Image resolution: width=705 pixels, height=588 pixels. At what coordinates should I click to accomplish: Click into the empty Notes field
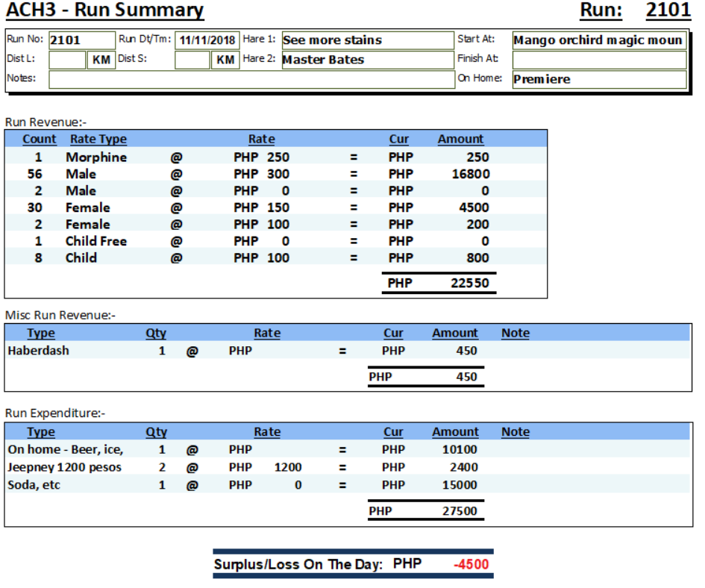point(251,79)
